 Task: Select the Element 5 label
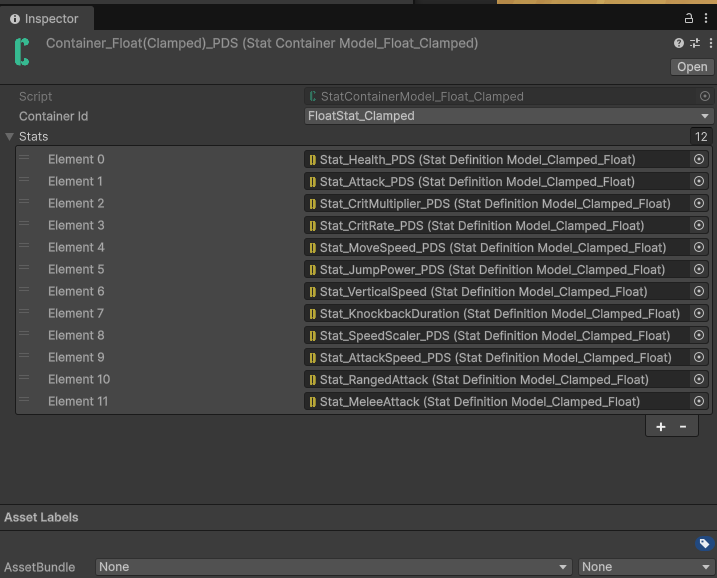[x=76, y=269]
